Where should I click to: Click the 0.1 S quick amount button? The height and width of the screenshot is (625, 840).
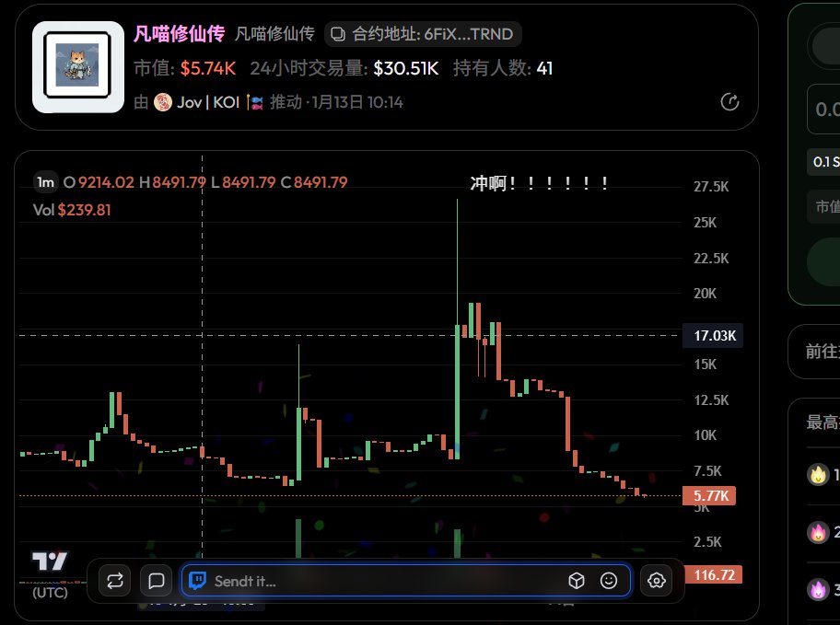(824, 162)
